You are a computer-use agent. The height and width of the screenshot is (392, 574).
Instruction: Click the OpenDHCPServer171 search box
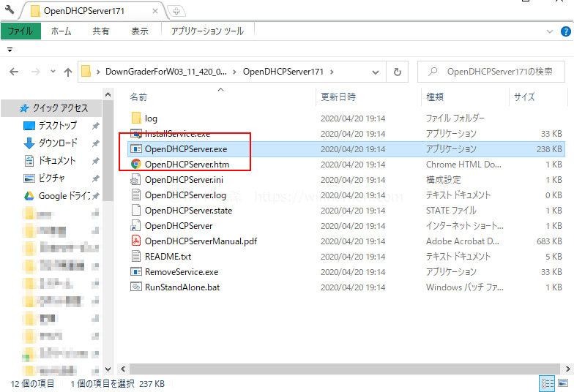point(491,72)
